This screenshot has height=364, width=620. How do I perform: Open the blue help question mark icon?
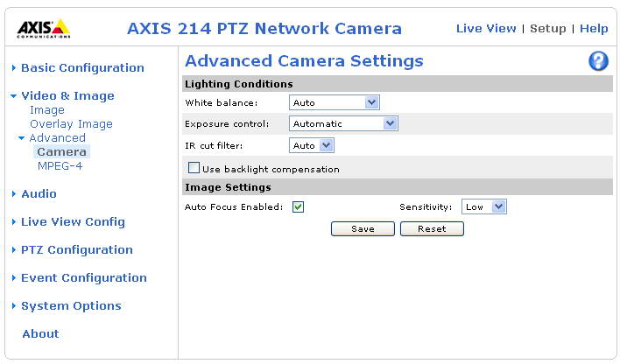[598, 61]
